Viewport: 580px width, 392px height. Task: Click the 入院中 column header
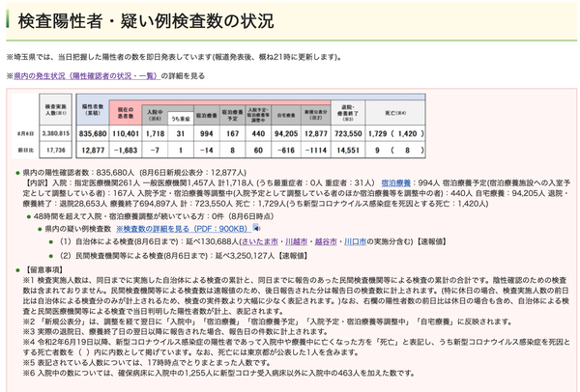pos(155,115)
